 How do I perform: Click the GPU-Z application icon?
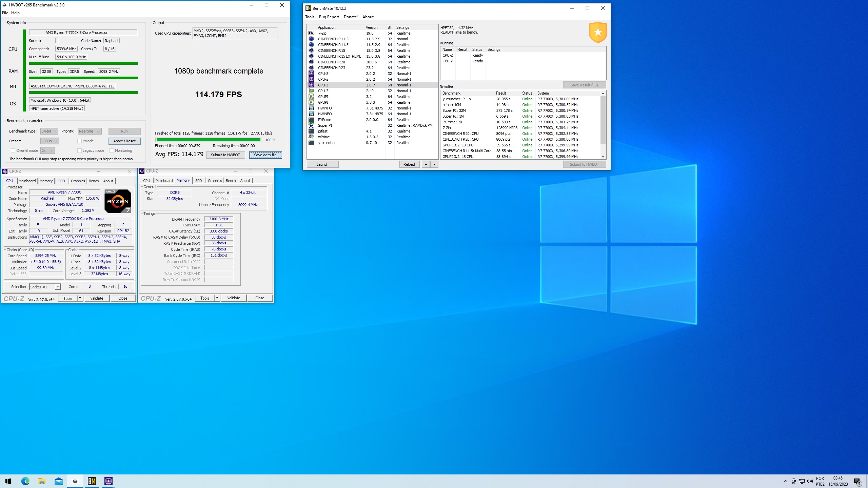(x=311, y=91)
